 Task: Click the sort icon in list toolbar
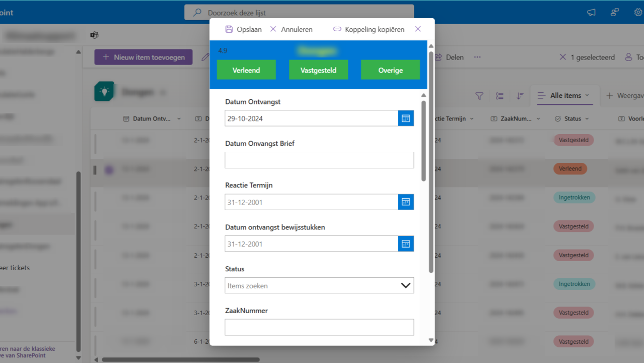[x=520, y=96]
